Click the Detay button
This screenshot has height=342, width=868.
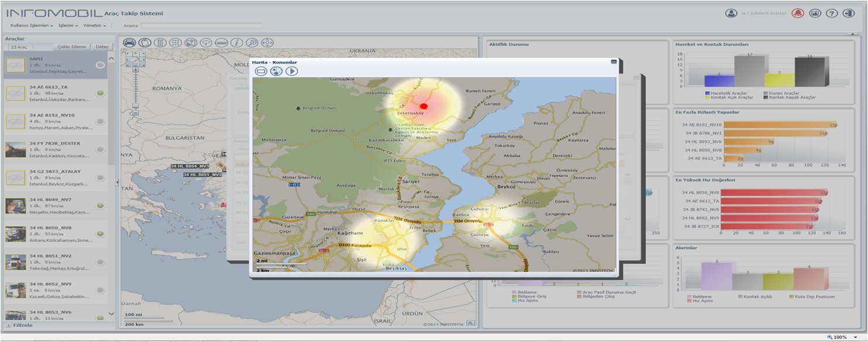102,47
